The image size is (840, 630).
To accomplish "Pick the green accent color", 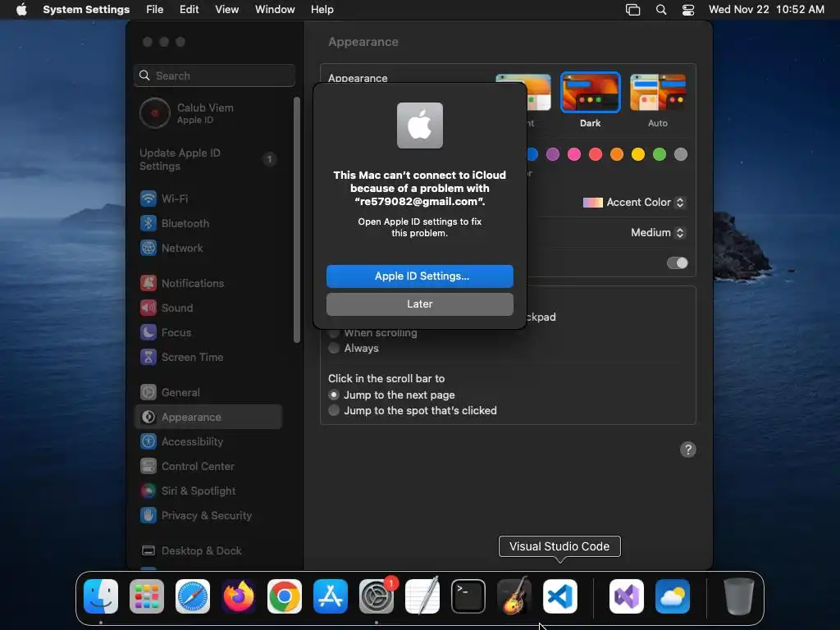I will (660, 155).
